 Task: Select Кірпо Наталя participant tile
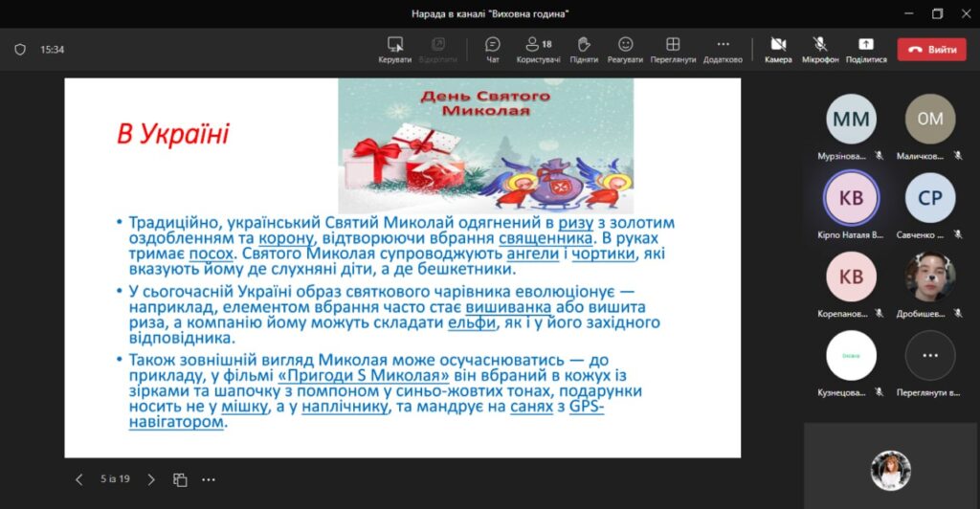[x=851, y=198]
